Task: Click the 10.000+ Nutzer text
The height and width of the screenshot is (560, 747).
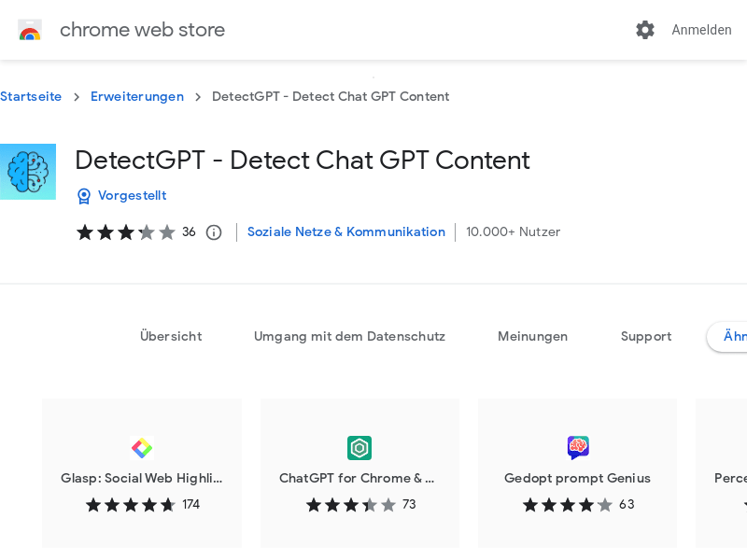Action: click(513, 231)
